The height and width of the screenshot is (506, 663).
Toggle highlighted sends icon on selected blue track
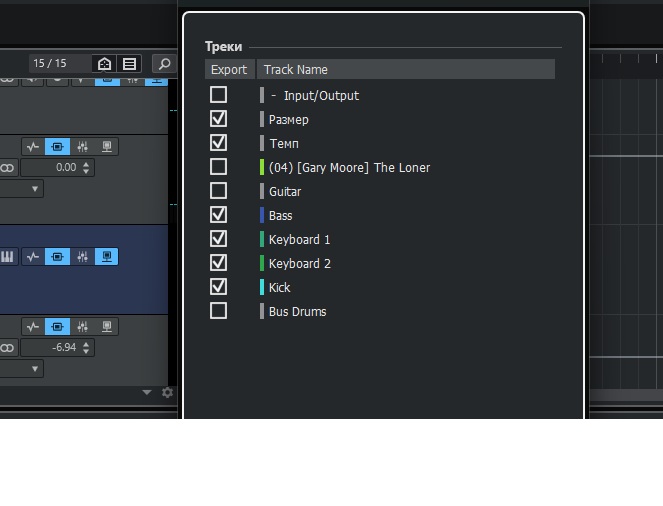point(107,257)
